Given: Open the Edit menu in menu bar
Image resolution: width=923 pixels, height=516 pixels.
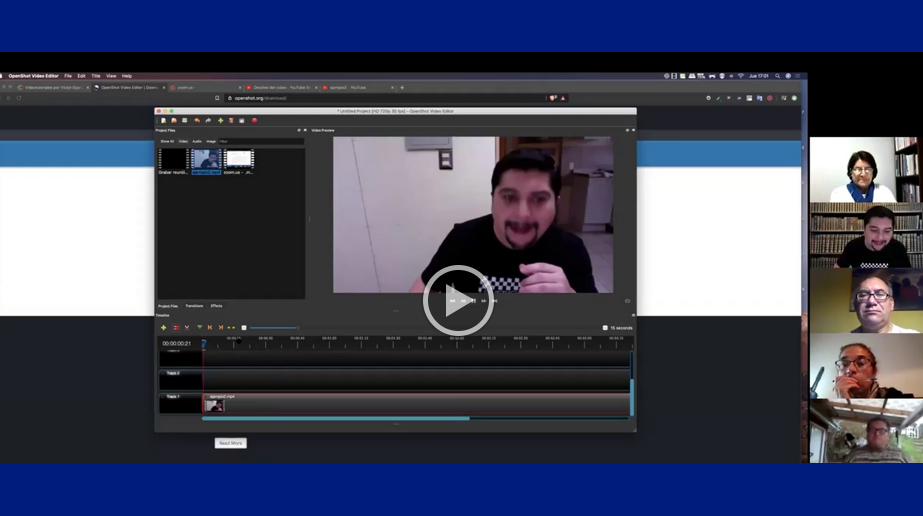Looking at the screenshot, I should 81,76.
